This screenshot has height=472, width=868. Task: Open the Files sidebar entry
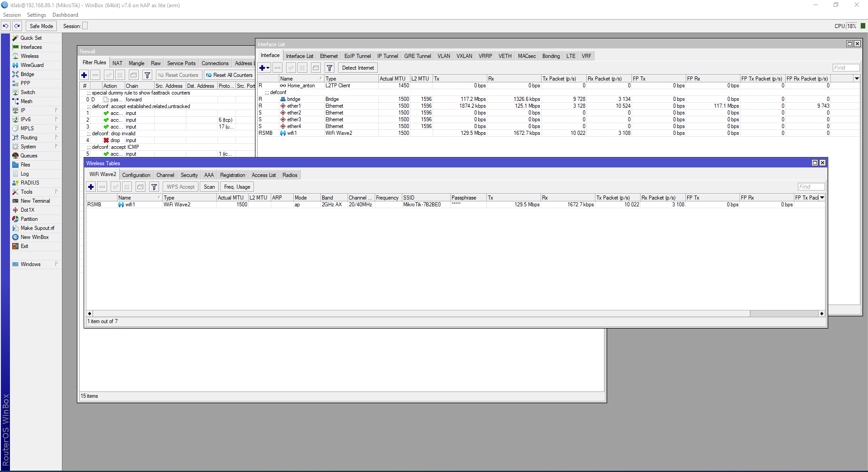(25, 165)
